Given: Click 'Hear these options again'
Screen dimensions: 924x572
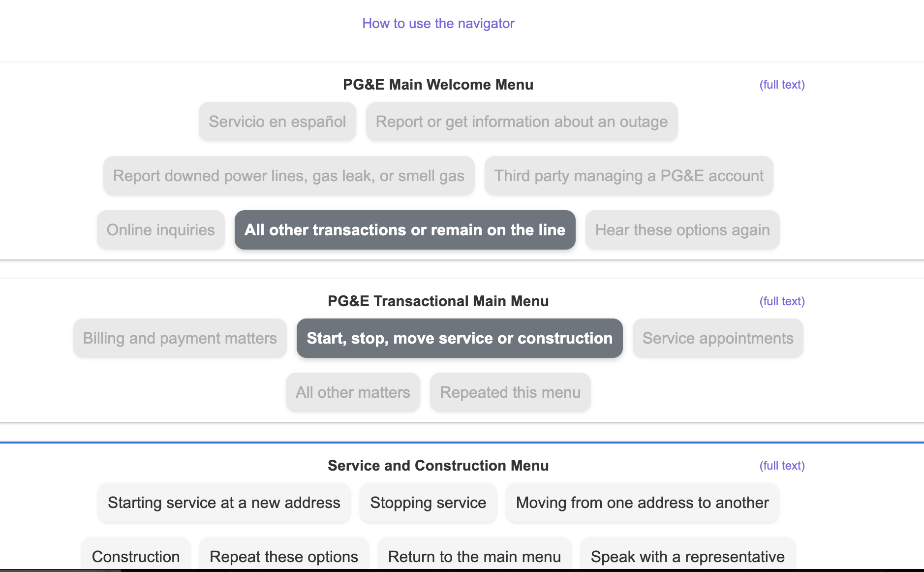Looking at the screenshot, I should [x=682, y=230].
